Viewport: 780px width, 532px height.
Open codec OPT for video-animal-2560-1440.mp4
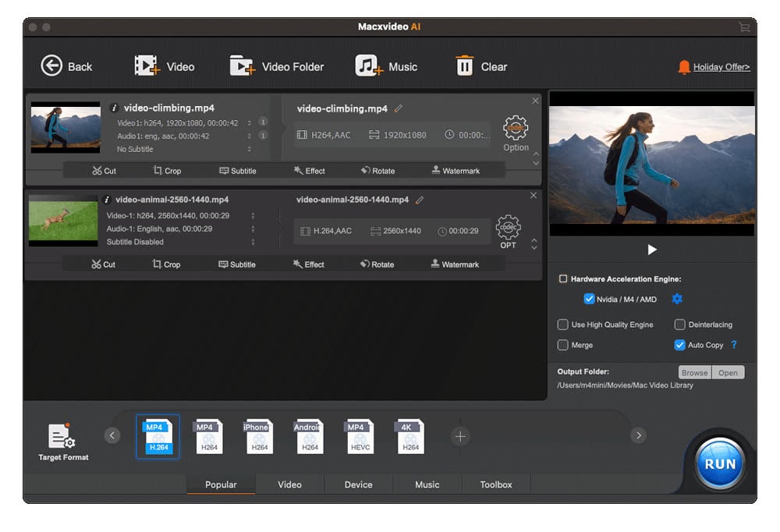click(508, 232)
